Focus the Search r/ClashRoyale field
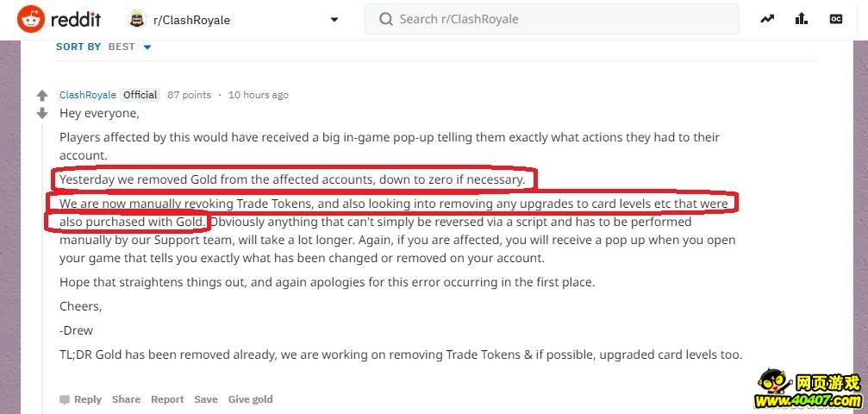The width and height of the screenshot is (868, 414). click(552, 19)
